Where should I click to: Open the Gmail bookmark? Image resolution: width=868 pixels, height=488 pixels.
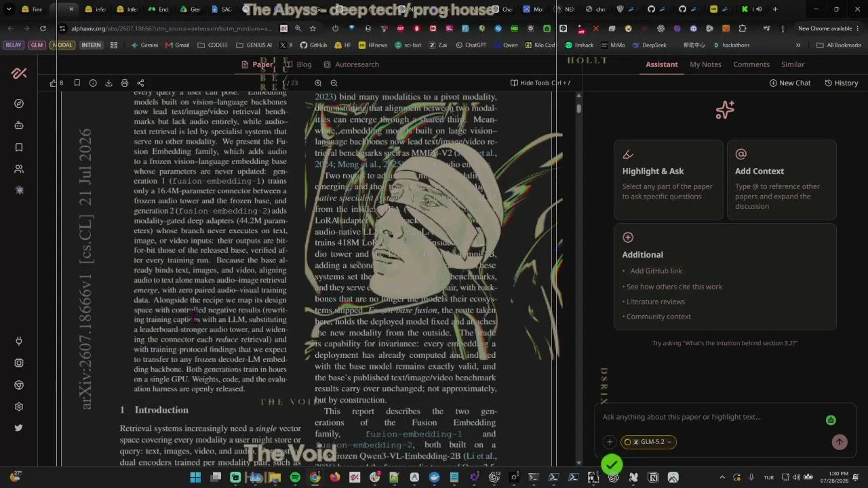coord(178,45)
